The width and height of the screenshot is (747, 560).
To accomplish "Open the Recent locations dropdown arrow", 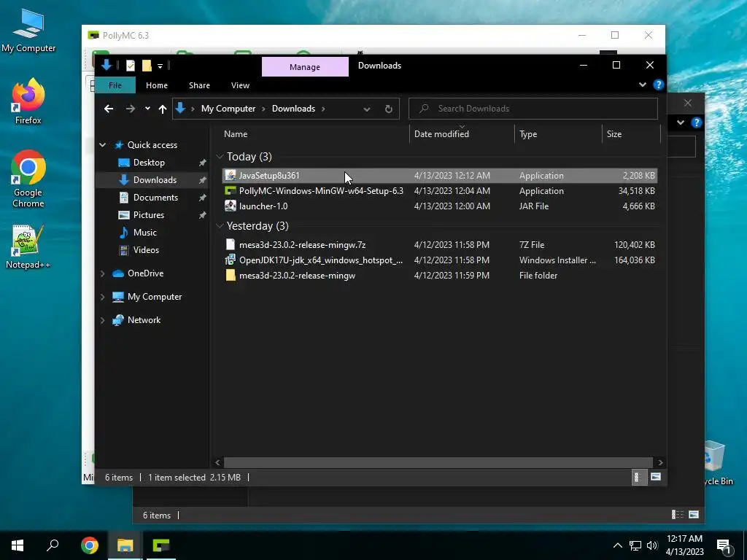I will click(147, 109).
